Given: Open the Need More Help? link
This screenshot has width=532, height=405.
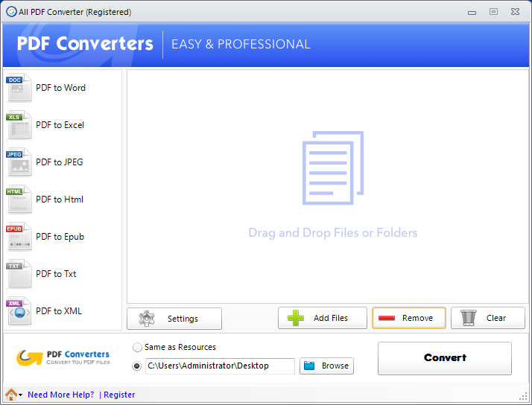Looking at the screenshot, I should (x=61, y=395).
